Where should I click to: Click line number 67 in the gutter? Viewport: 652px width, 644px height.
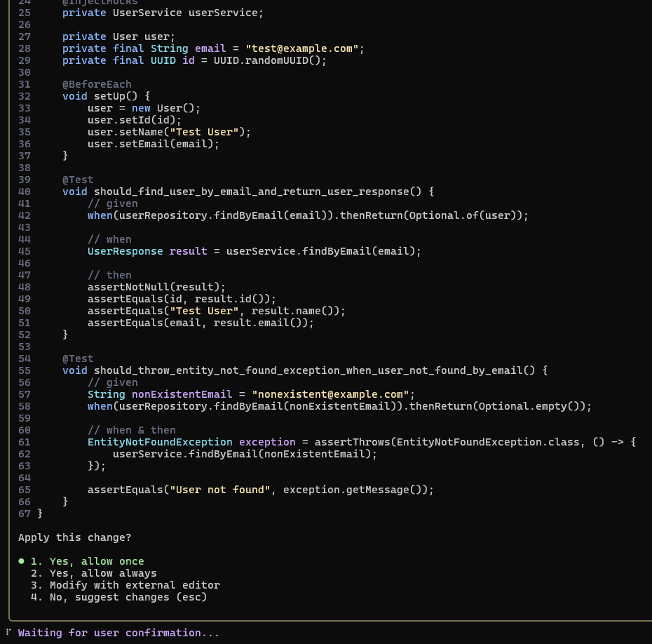[x=25, y=514]
